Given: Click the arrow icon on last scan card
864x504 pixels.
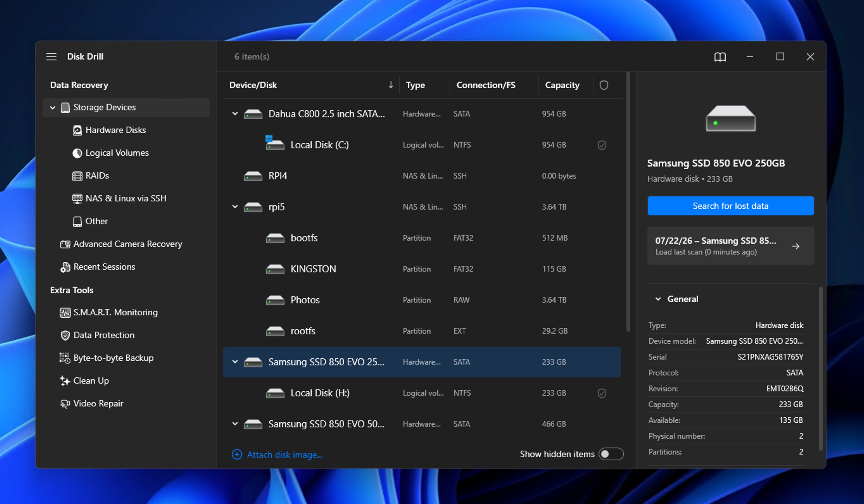Looking at the screenshot, I should tap(796, 246).
